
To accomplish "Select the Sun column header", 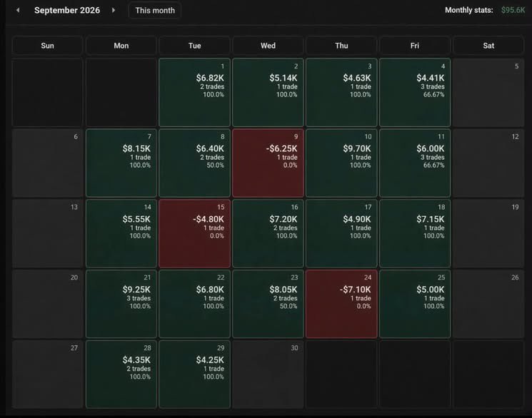I will pos(48,46).
